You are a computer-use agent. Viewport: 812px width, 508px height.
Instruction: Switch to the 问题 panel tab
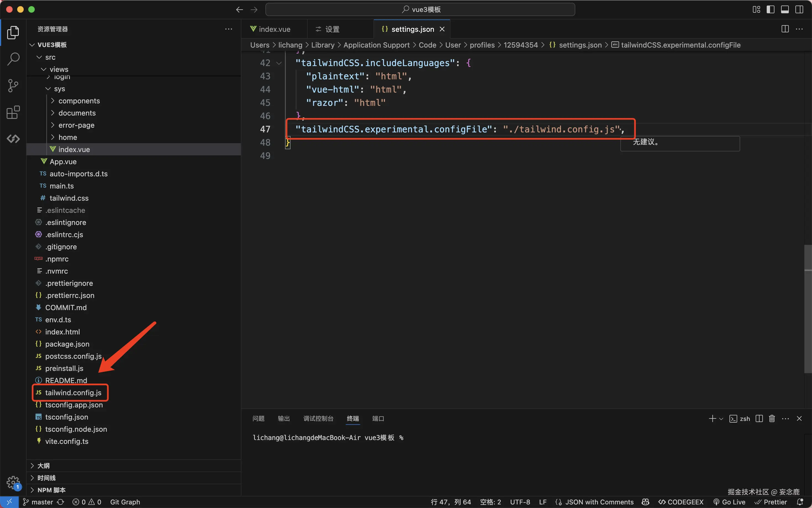258,418
